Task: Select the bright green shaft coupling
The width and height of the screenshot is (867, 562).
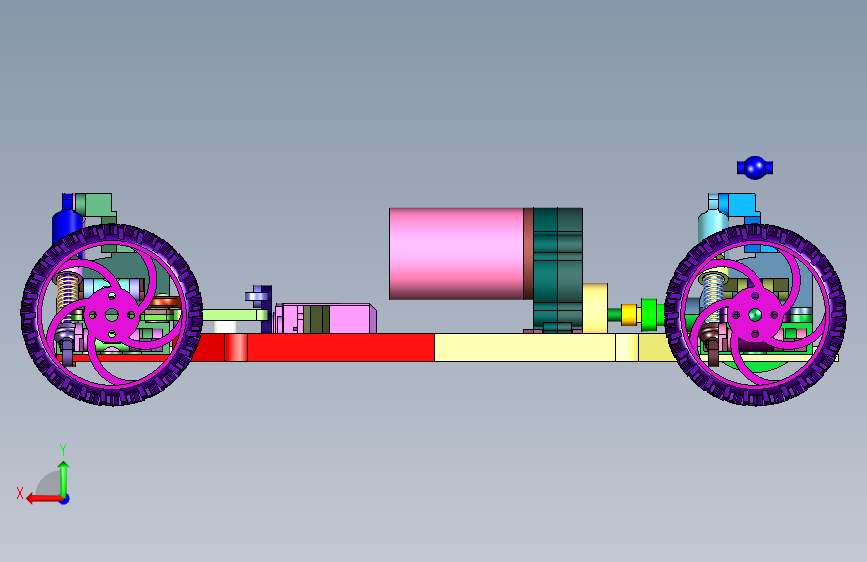Action: (x=651, y=315)
